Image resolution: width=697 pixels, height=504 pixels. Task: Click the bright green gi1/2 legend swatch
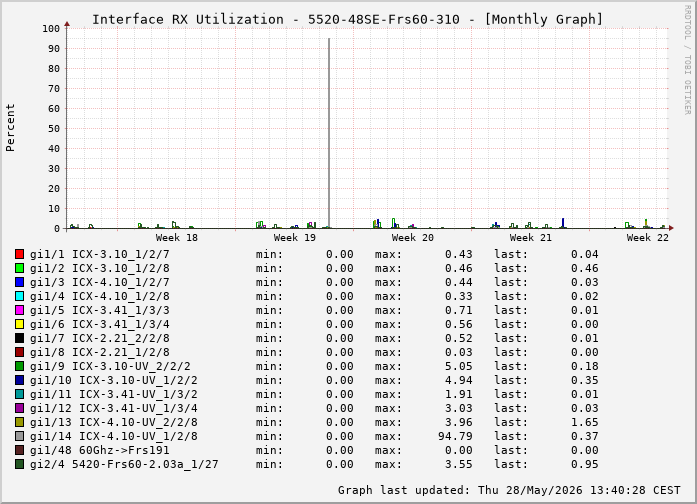click(x=19, y=268)
